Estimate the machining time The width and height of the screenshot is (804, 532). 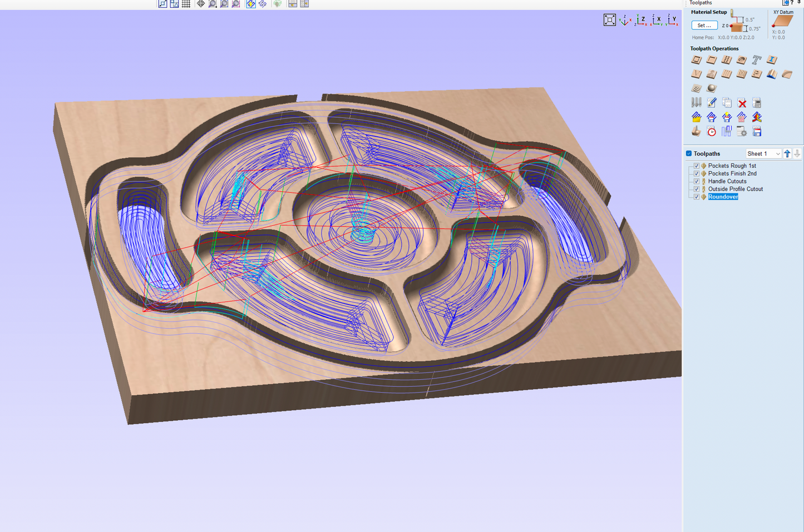click(x=711, y=131)
